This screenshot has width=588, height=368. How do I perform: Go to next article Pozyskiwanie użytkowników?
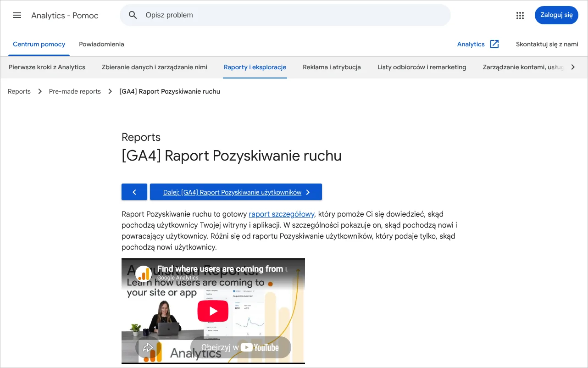[x=236, y=192]
